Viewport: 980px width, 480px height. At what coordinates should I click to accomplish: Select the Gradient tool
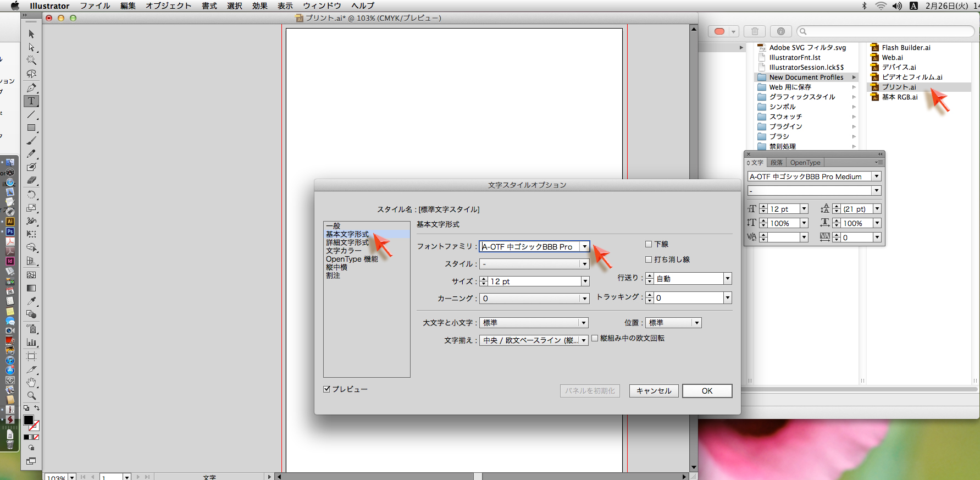(x=31, y=288)
